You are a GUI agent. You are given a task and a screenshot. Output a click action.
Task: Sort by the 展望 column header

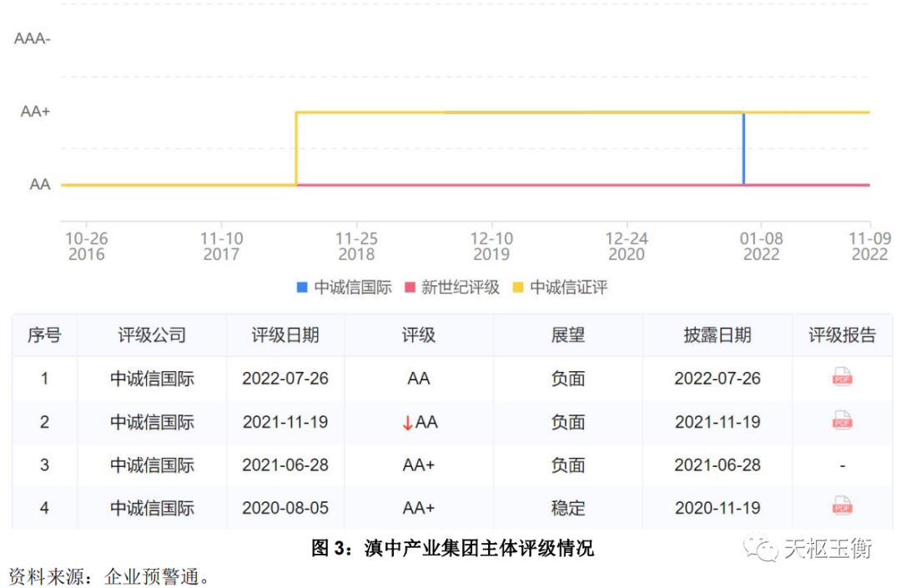(567, 335)
